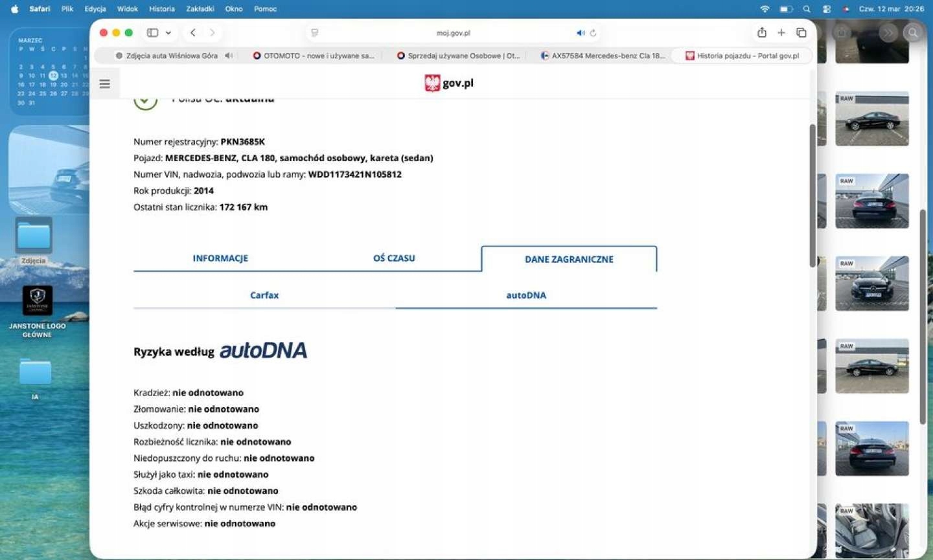Open the Safari application menu
The height and width of the screenshot is (560, 933).
pyautogui.click(x=40, y=9)
